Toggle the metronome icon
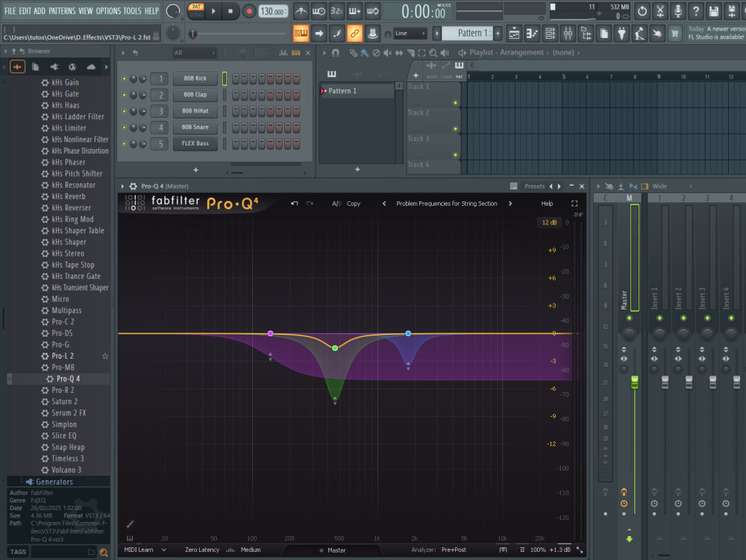 tap(301, 11)
